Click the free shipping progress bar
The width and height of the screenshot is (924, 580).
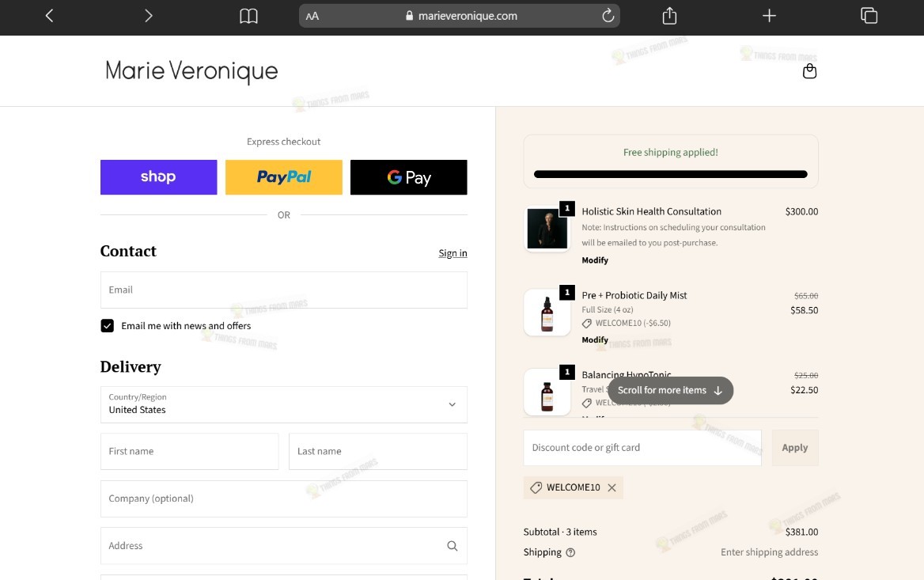point(671,174)
